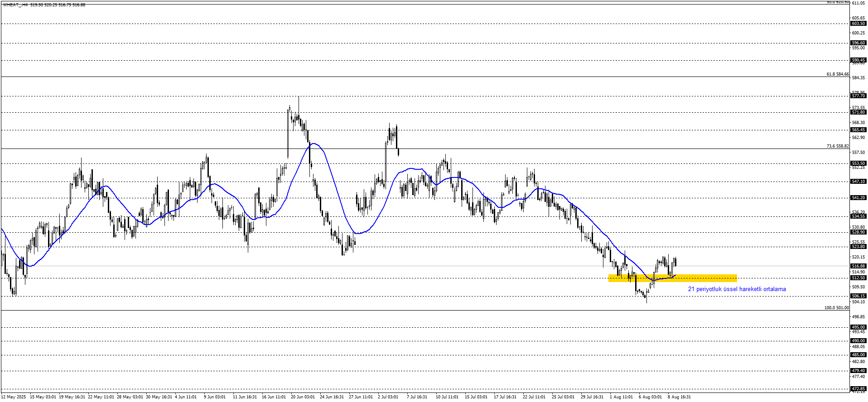868x402 pixels.
Task: Select the '21 periyotluk üssel hareketli ortalama' annotation
Action: click(737, 289)
